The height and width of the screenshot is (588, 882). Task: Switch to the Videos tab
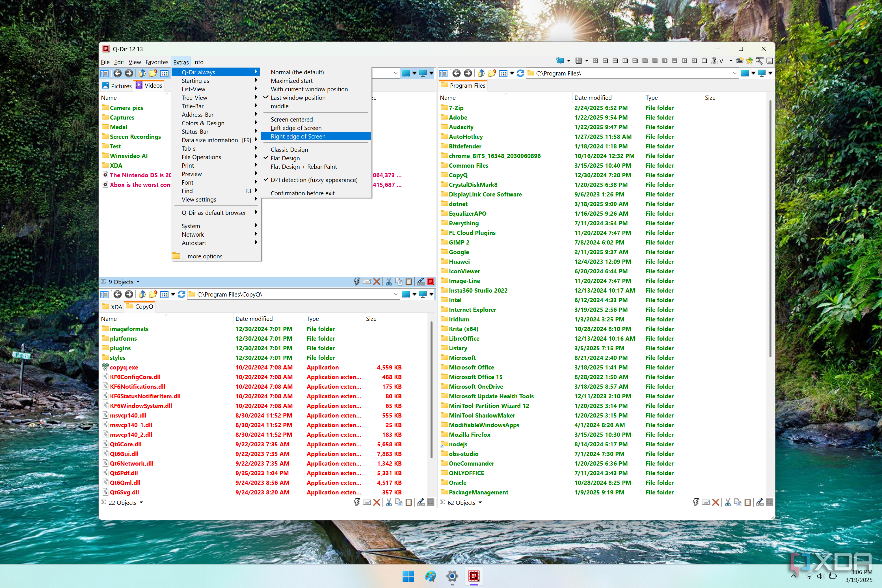pyautogui.click(x=149, y=85)
